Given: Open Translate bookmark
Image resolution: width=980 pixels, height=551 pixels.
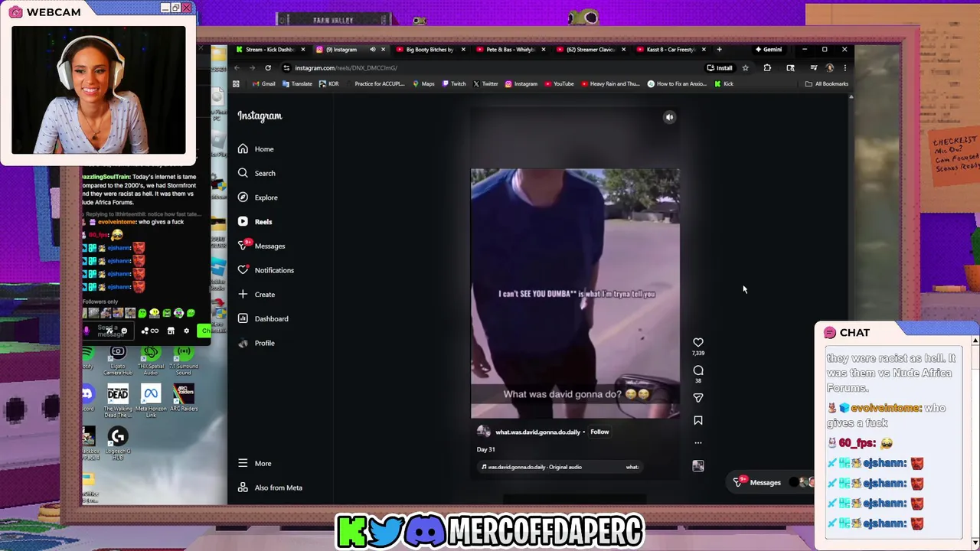Looking at the screenshot, I should [297, 84].
